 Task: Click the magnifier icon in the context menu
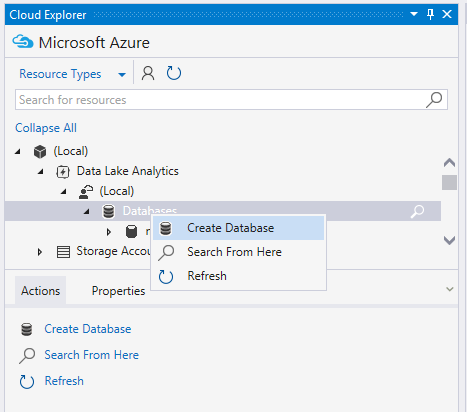point(166,253)
